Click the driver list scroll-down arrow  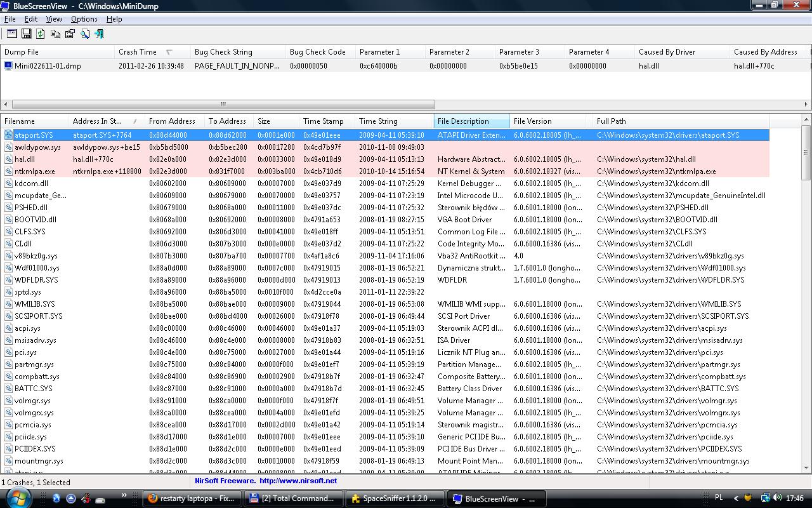point(806,467)
